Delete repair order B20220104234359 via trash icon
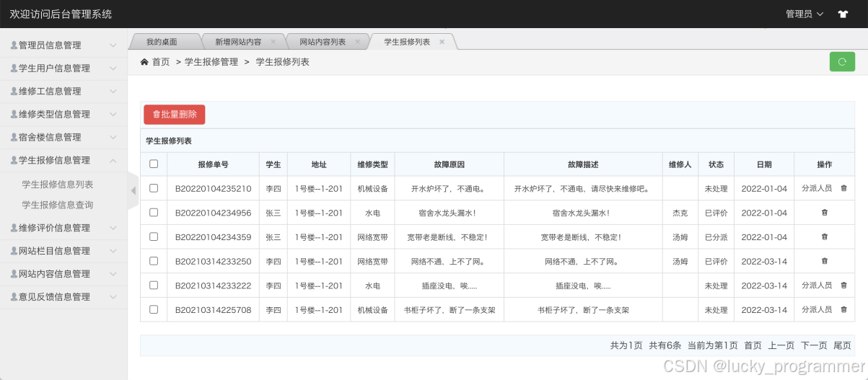The height and width of the screenshot is (380, 868). click(x=825, y=237)
